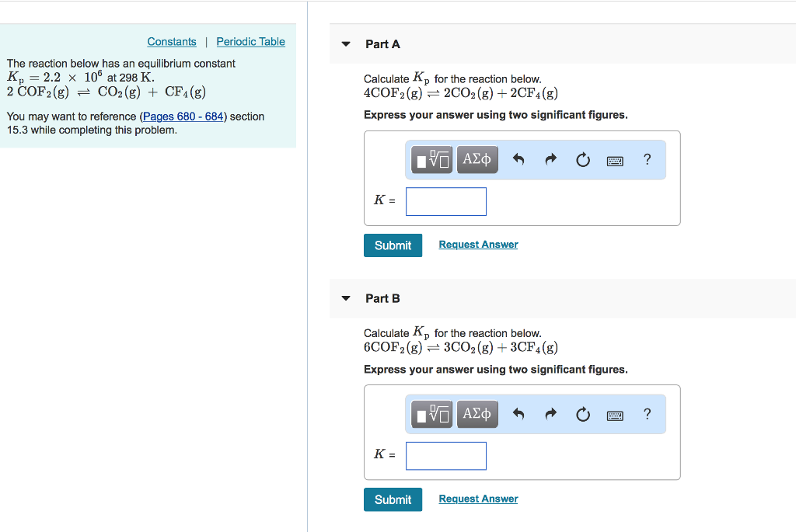Open the Greek symbols menu in Part B
The width and height of the screenshot is (796, 532).
click(477, 415)
